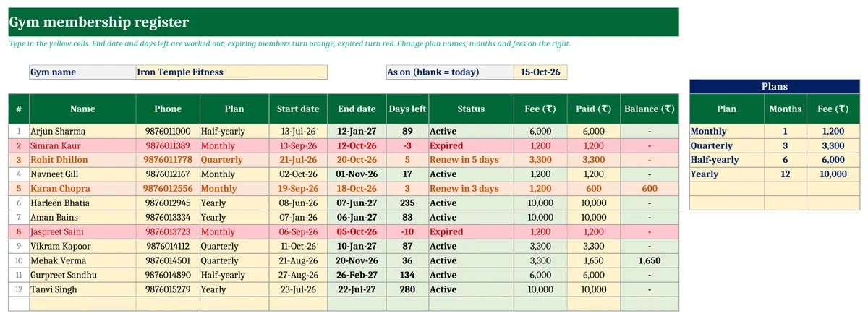Image resolution: width=868 pixels, height=319 pixels.
Task: Select row number 12 cell
Action: tap(19, 290)
